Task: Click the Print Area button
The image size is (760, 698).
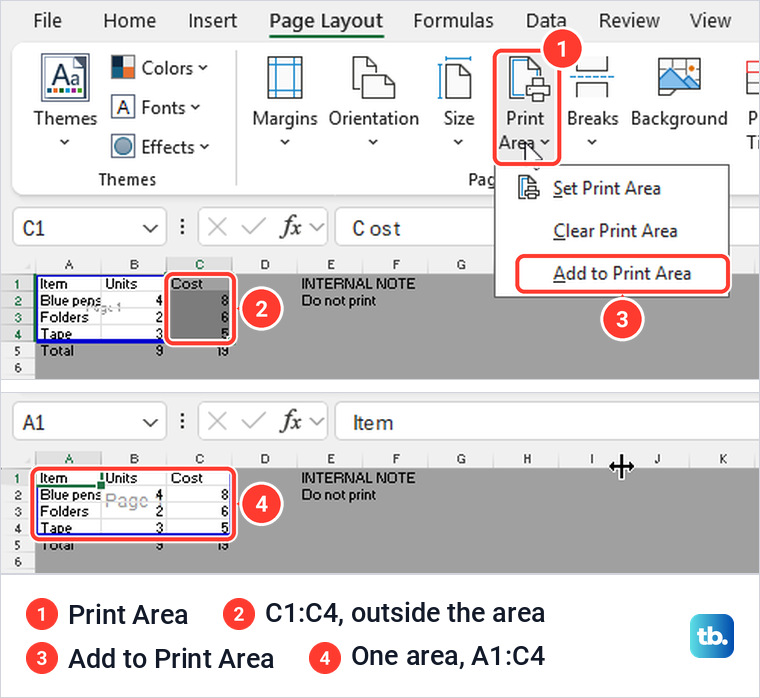Action: click(526, 107)
